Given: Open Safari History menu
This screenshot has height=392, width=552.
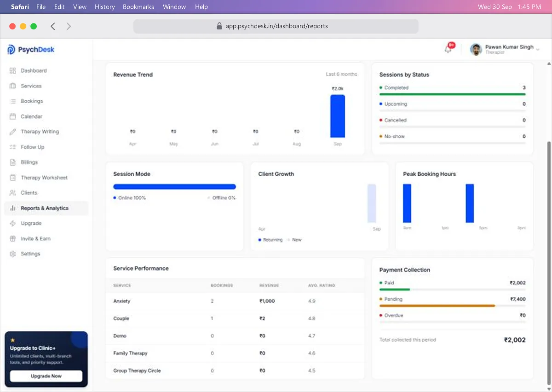Looking at the screenshot, I should point(105,7).
